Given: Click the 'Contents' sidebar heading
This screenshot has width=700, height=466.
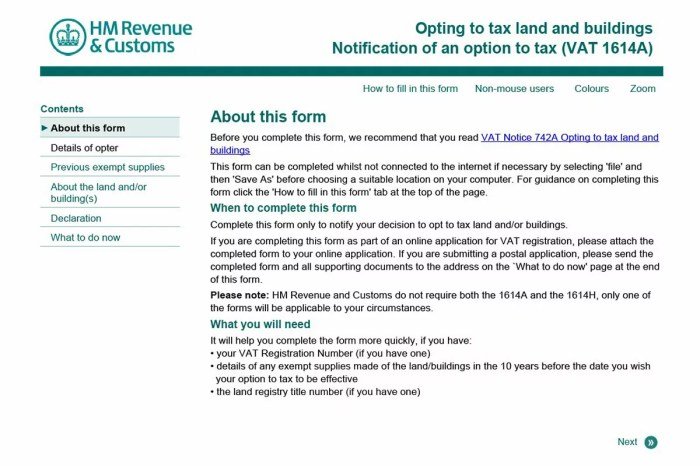Looking at the screenshot, I should (62, 109).
